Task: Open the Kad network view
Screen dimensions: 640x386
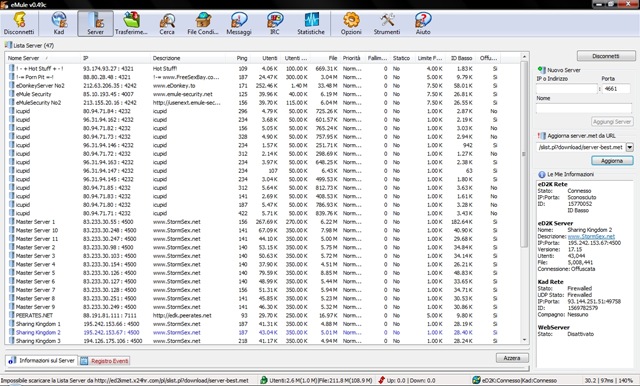Action: 59,23
